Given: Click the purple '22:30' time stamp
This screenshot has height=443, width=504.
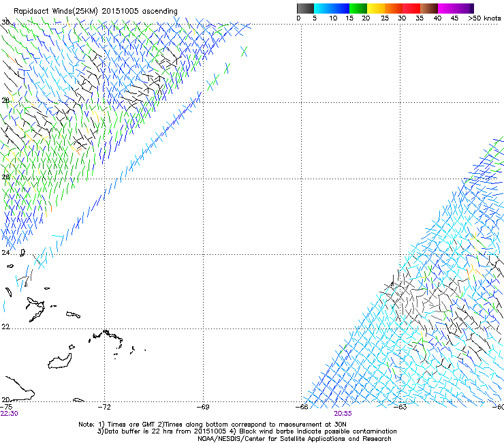Looking at the screenshot, I should tap(10, 414).
